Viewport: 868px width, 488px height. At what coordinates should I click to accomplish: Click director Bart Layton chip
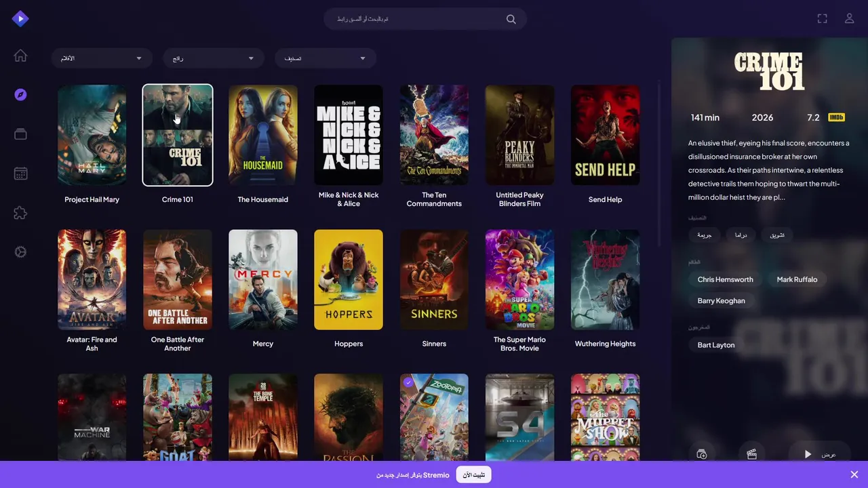(716, 345)
